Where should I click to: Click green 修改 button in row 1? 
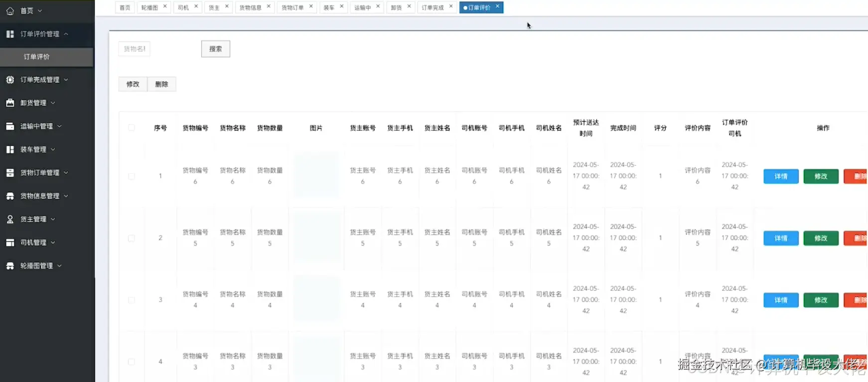pyautogui.click(x=821, y=176)
